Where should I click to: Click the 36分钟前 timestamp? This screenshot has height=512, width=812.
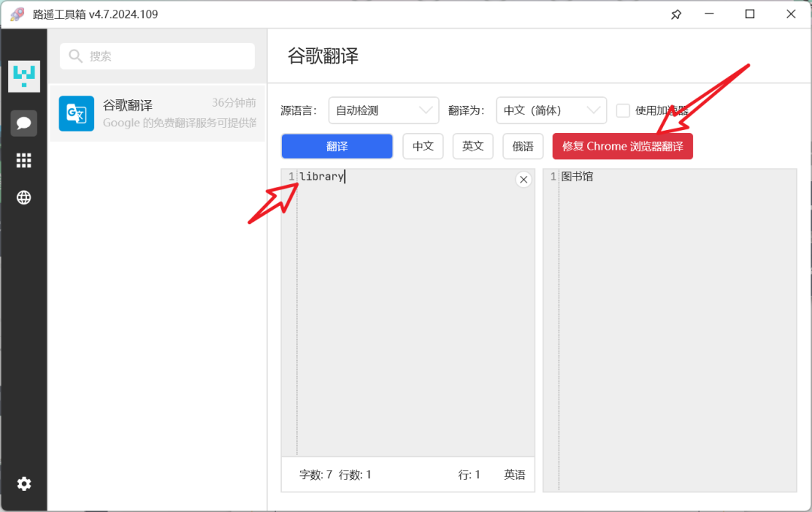click(x=234, y=102)
